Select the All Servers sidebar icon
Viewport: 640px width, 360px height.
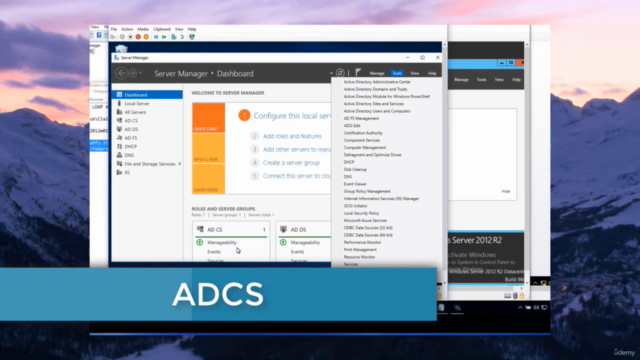(x=119, y=112)
